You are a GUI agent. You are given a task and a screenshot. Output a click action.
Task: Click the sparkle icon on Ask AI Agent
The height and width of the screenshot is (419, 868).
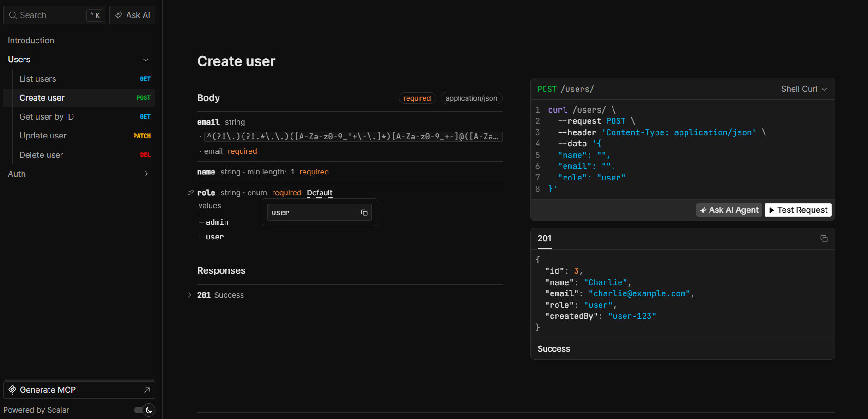pyautogui.click(x=703, y=210)
